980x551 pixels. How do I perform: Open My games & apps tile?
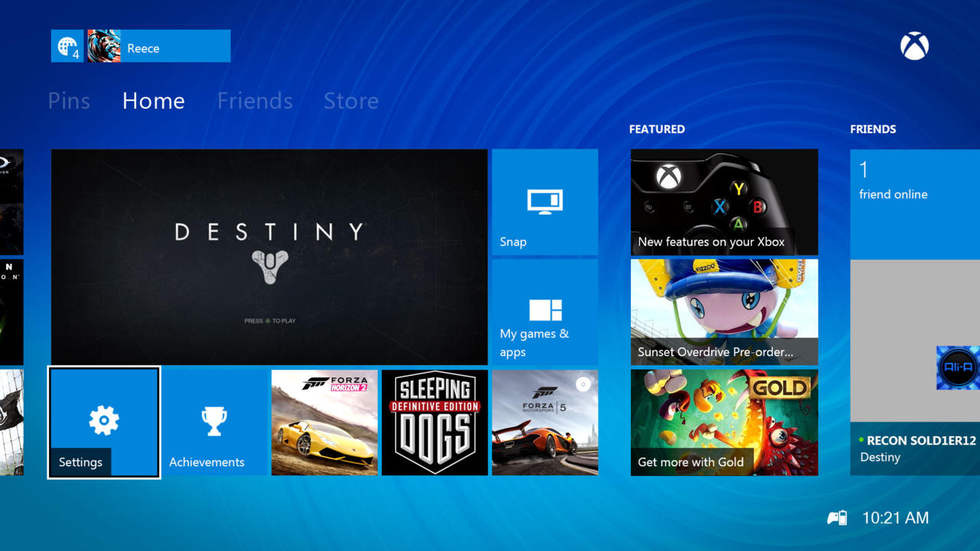(x=544, y=311)
